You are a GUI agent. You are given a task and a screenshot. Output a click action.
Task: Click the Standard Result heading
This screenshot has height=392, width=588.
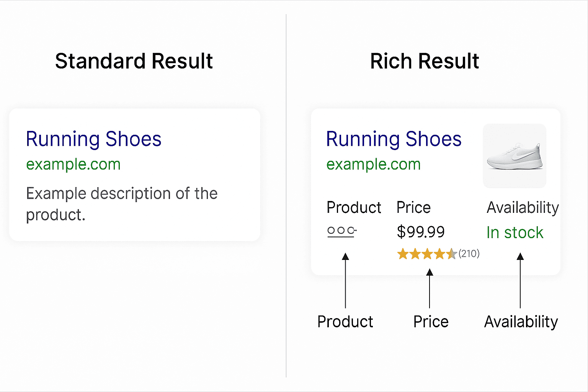tap(134, 61)
